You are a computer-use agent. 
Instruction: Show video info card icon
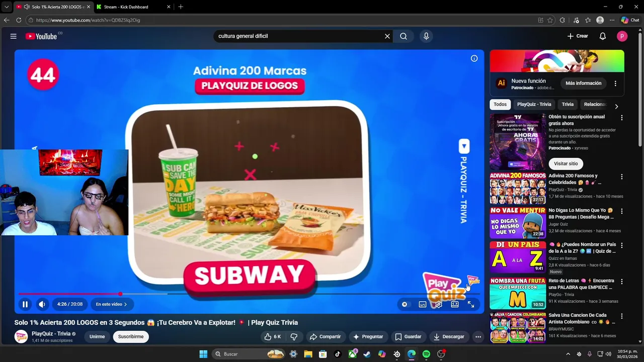pos(474,58)
